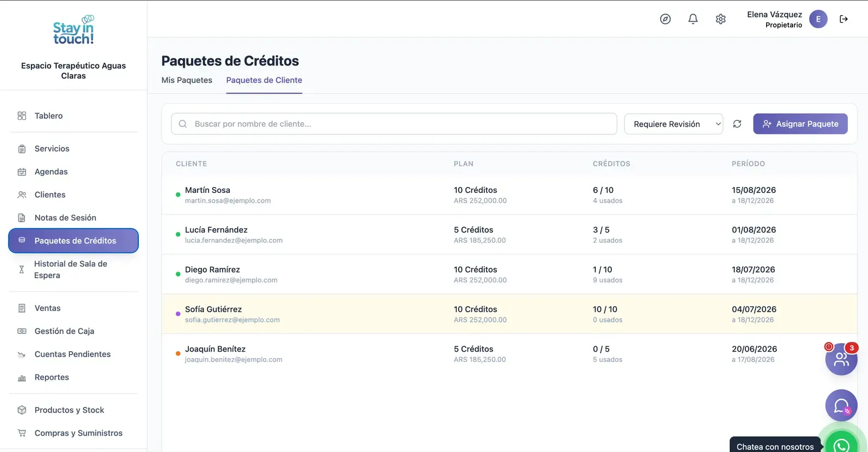This screenshot has width=868, height=452.
Task: Click the Notas de Sesión document icon
Action: point(22,218)
